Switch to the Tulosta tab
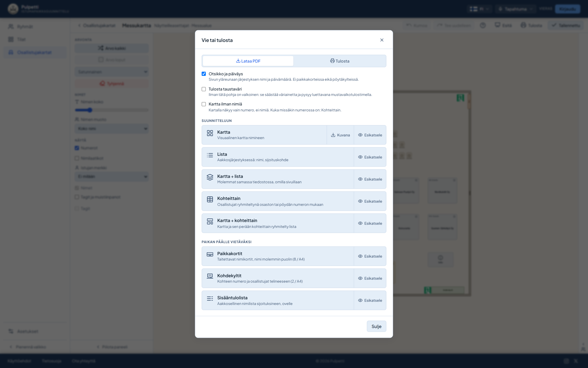Image resolution: width=588 pixels, height=368 pixels. click(340, 61)
